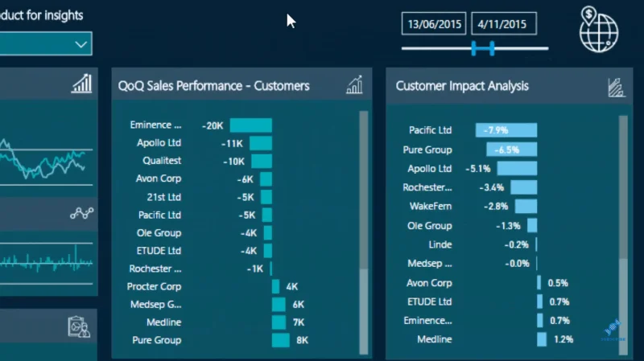This screenshot has width=644, height=361.
Task: Click the right handle of date slider
Action: coord(492,48)
